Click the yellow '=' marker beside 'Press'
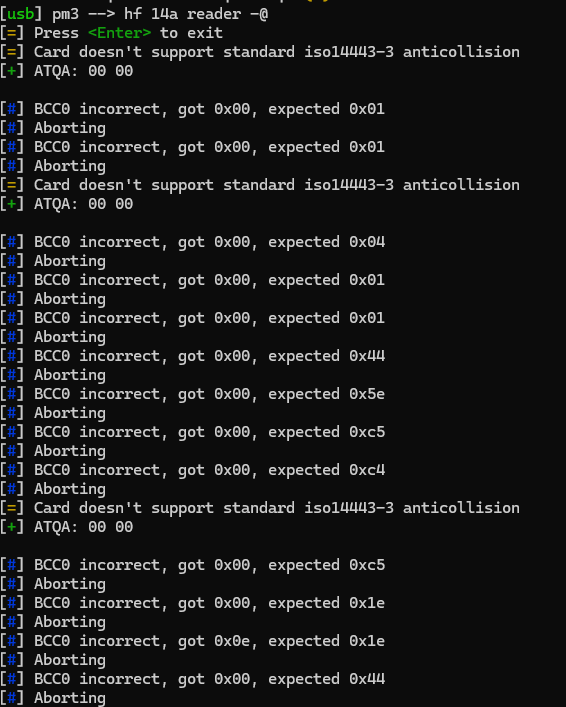566x707 pixels. [x=12, y=33]
